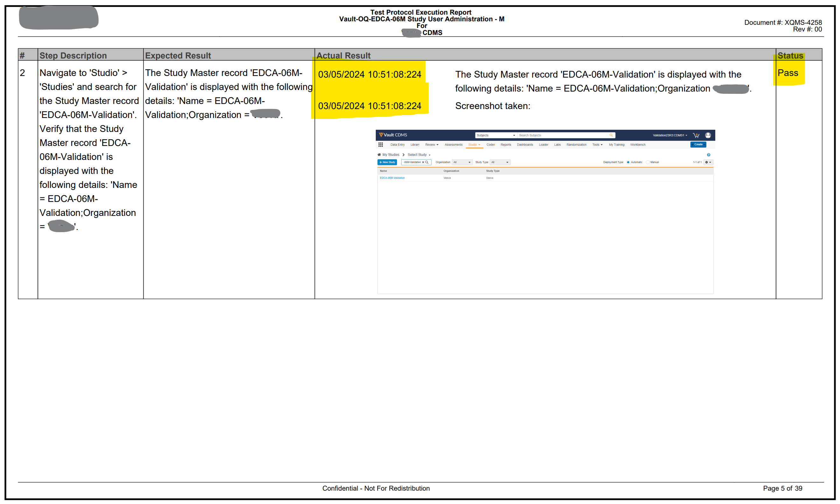
Task: Open the blue help question mark
Action: [x=709, y=155]
